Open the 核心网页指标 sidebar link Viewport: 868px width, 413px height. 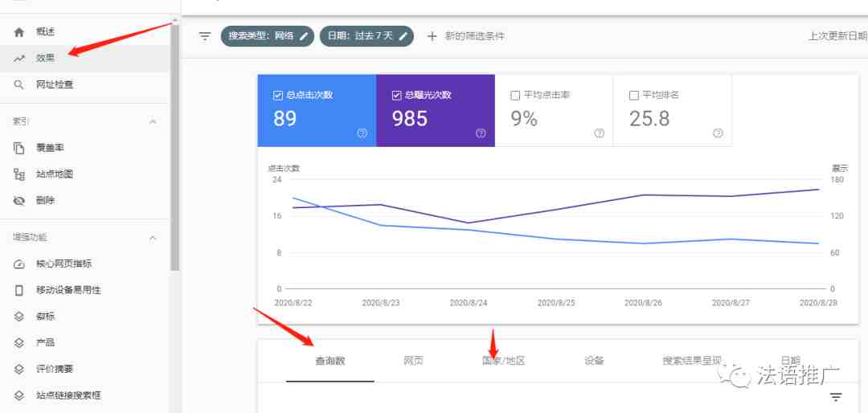coord(63,264)
